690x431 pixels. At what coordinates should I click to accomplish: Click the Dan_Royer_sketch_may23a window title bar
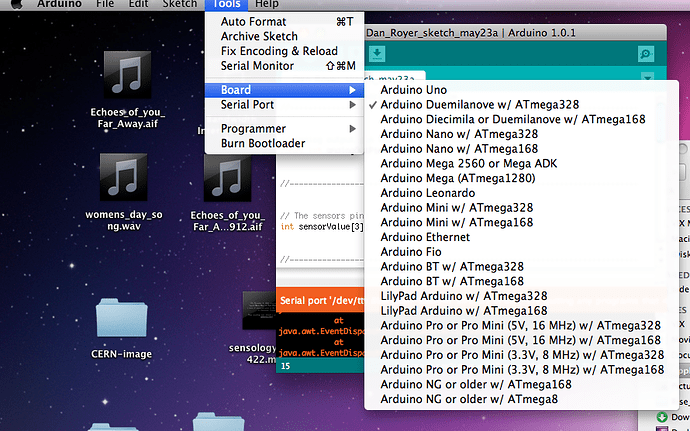pyautogui.click(x=515, y=33)
